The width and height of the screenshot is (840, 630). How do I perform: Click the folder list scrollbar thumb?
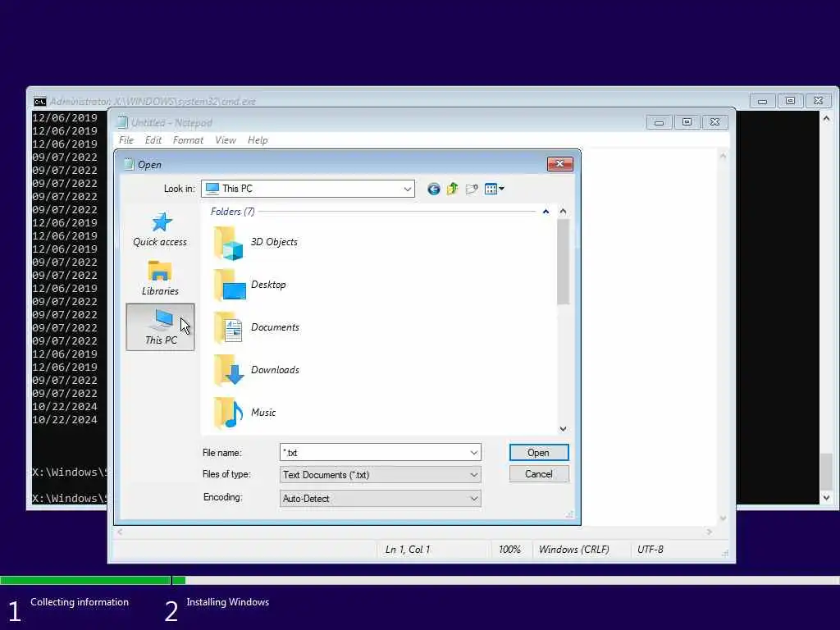coord(563,262)
